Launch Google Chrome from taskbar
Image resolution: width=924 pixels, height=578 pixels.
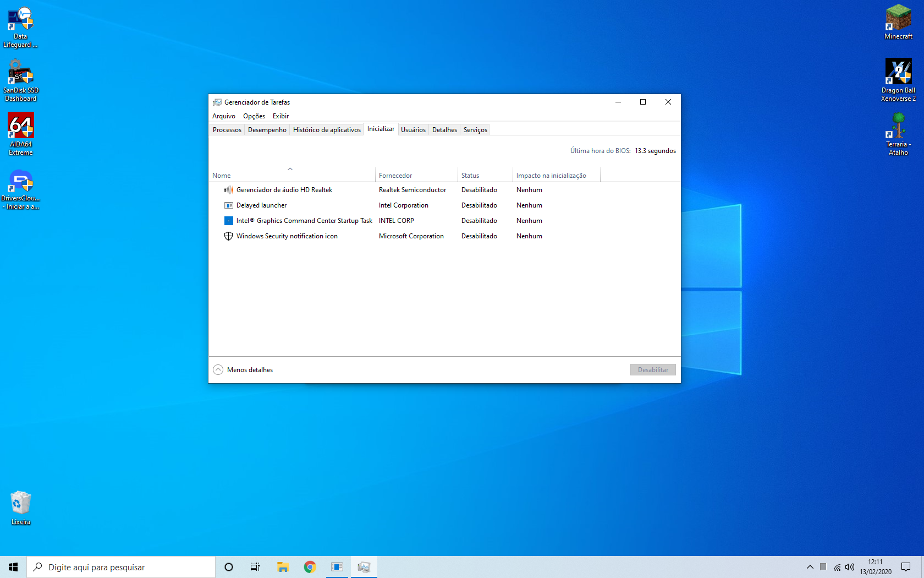[x=310, y=567]
